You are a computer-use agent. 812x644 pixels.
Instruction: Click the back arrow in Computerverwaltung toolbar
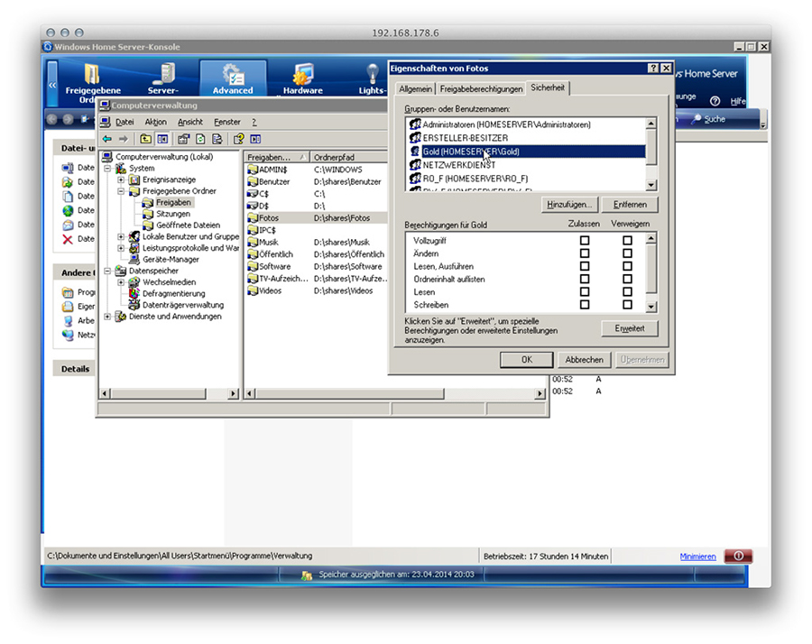[x=107, y=139]
